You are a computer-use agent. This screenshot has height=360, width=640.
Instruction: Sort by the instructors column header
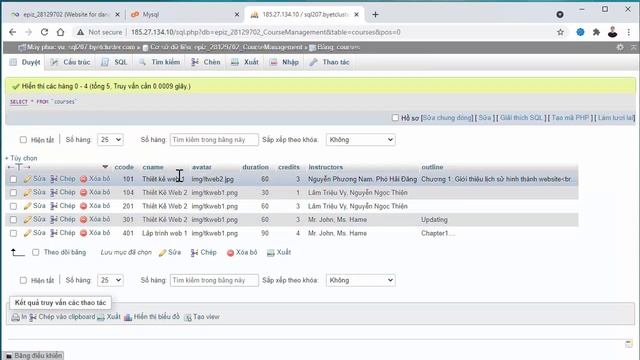[325, 167]
